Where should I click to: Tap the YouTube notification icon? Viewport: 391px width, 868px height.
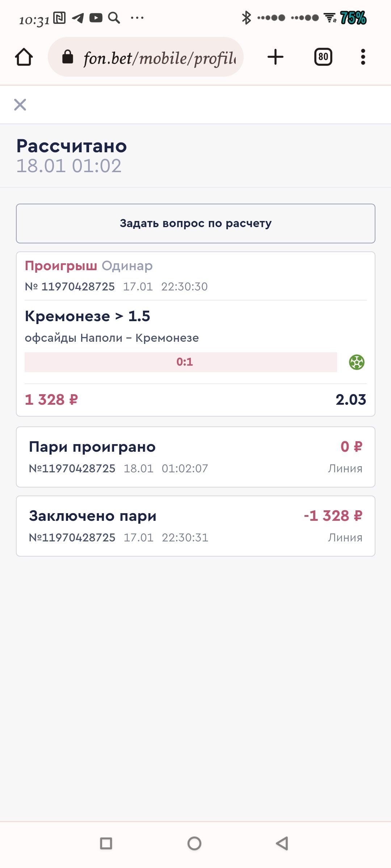click(96, 18)
